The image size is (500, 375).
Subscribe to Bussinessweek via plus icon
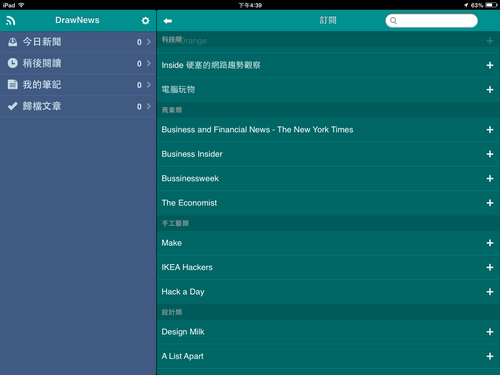pyautogui.click(x=490, y=179)
